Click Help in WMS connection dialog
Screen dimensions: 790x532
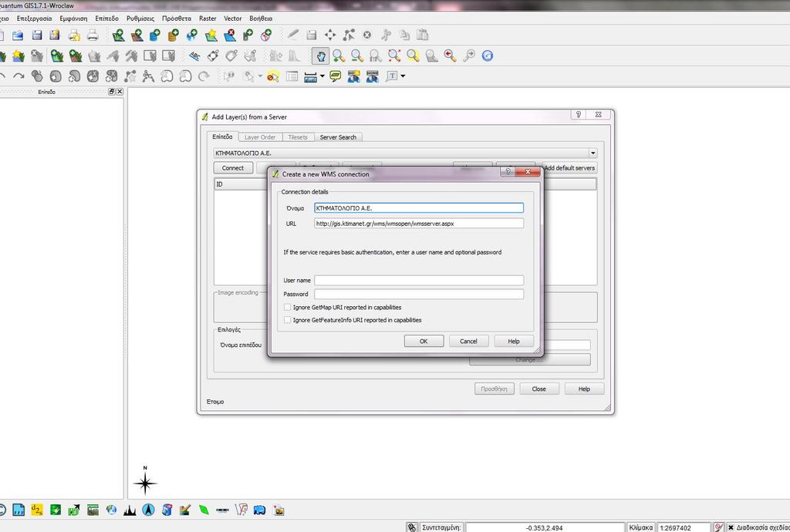[x=513, y=342]
